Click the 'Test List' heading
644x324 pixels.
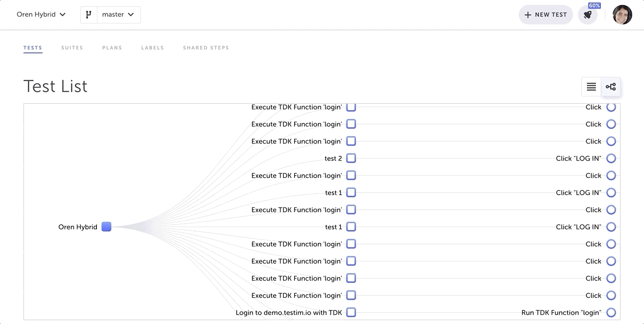(55, 86)
